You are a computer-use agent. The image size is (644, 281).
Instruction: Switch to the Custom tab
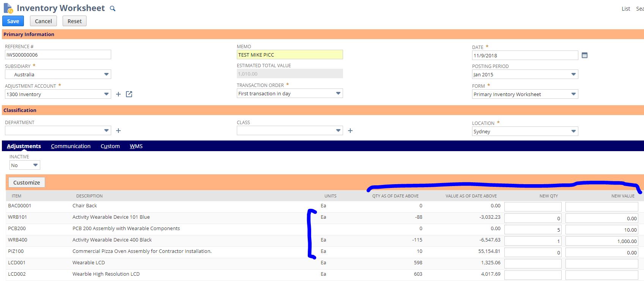pos(110,146)
